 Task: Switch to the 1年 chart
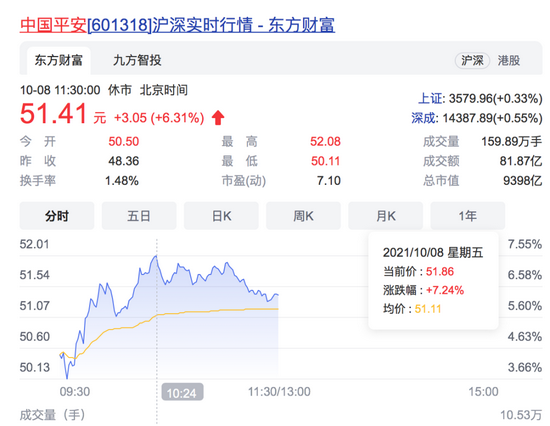click(468, 216)
